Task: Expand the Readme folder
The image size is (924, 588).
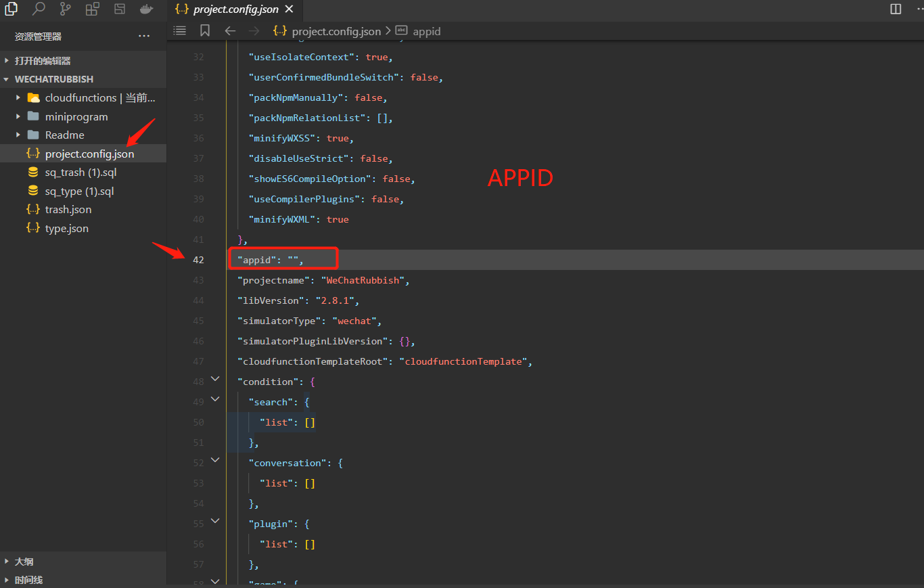Action: pos(18,135)
